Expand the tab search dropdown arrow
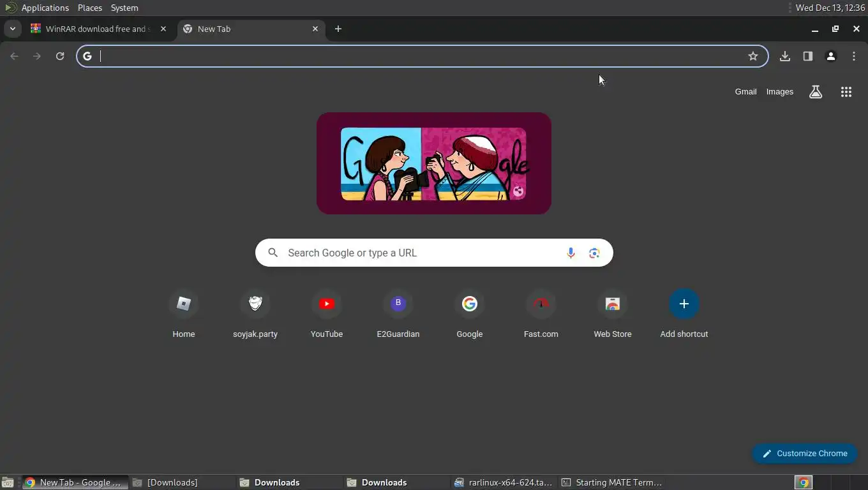 click(12, 29)
